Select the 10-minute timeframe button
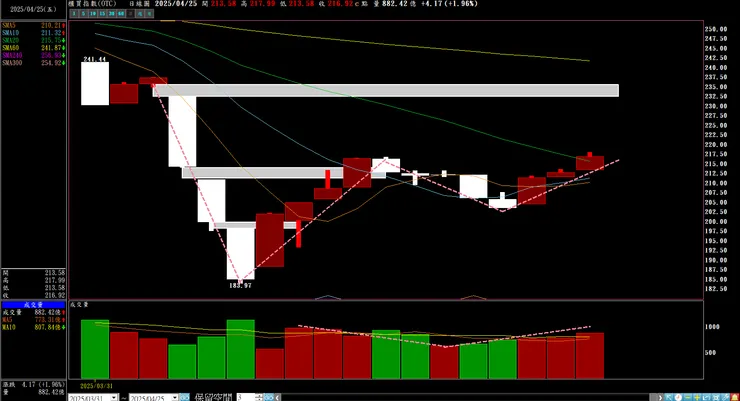This screenshot has width=740, height=401. [x=93, y=14]
